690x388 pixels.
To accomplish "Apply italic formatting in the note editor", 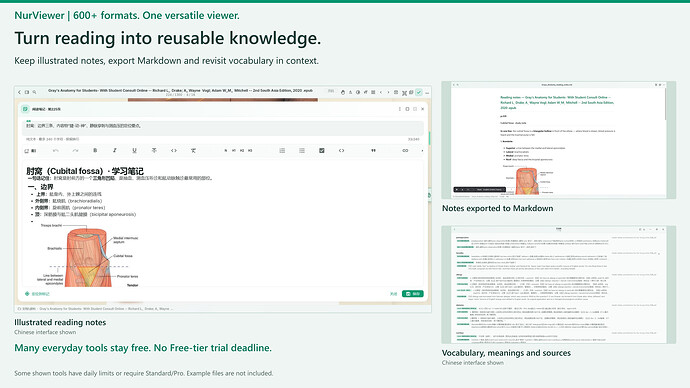I will pyautogui.click(x=115, y=150).
